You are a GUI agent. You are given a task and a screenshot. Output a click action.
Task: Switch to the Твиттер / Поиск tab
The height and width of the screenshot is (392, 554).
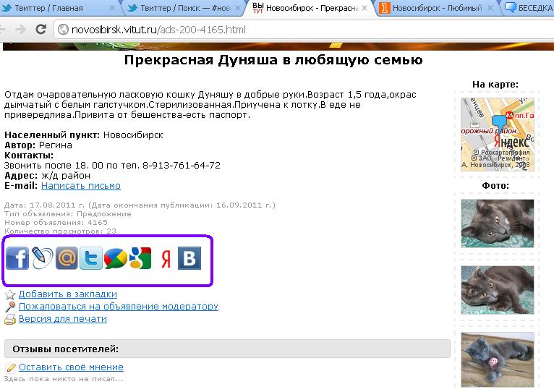[x=185, y=8]
